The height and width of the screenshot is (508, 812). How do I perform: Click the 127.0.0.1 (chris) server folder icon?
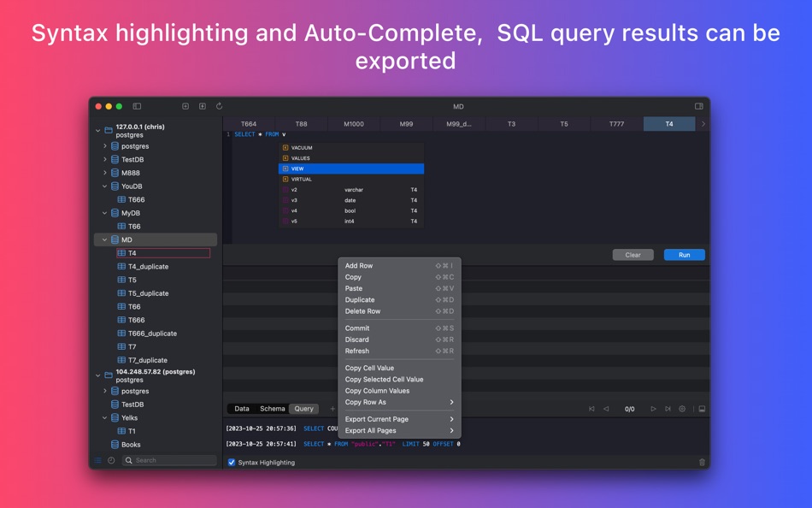[x=109, y=130]
